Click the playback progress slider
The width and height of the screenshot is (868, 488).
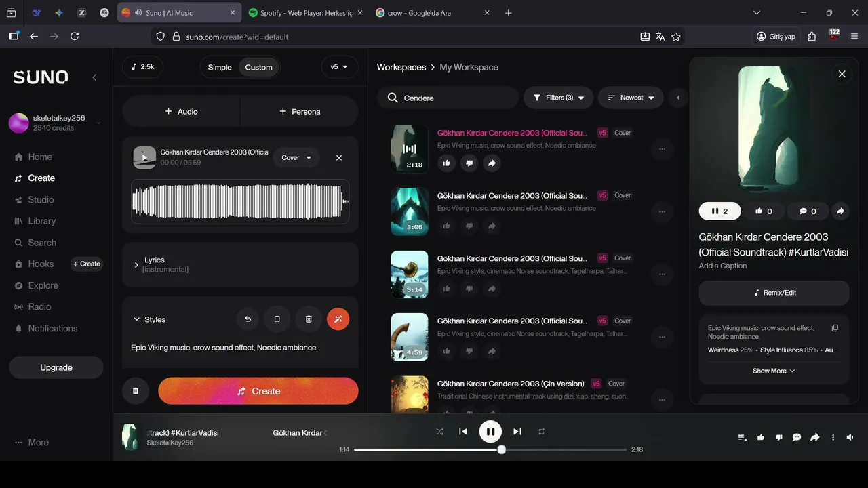(x=490, y=449)
